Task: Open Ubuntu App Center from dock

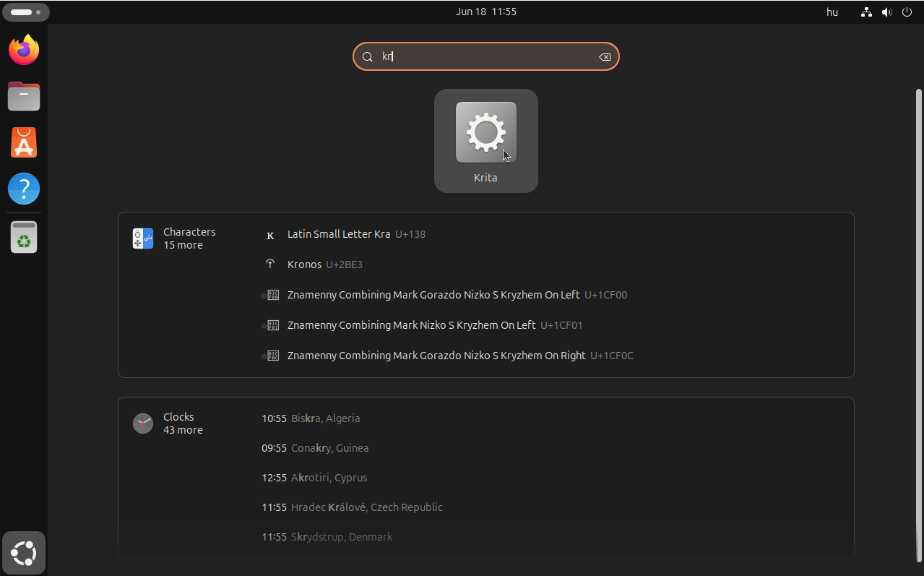Action: click(x=24, y=142)
